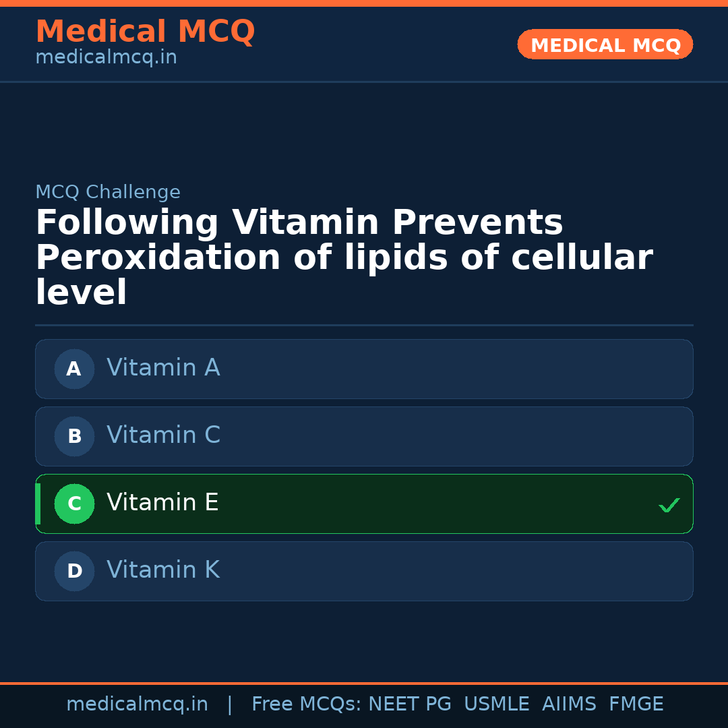
Task: Click the Medical MCQ header title
Action: point(145,32)
